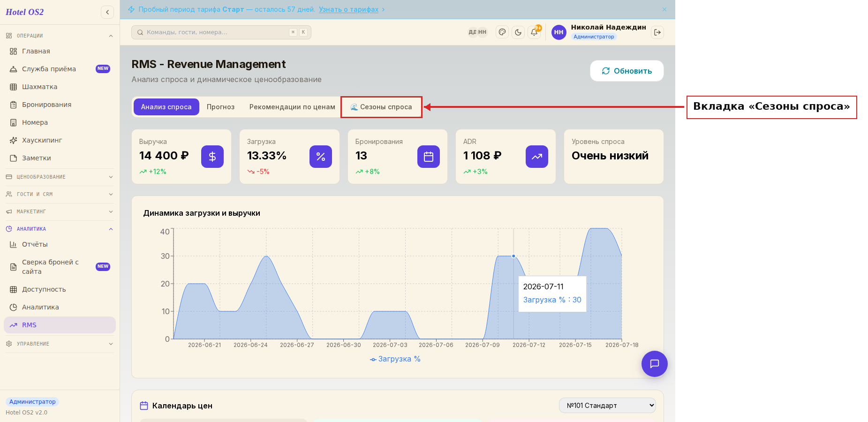Open the НН user avatar
Image resolution: width=868 pixels, height=422 pixels.
(559, 32)
